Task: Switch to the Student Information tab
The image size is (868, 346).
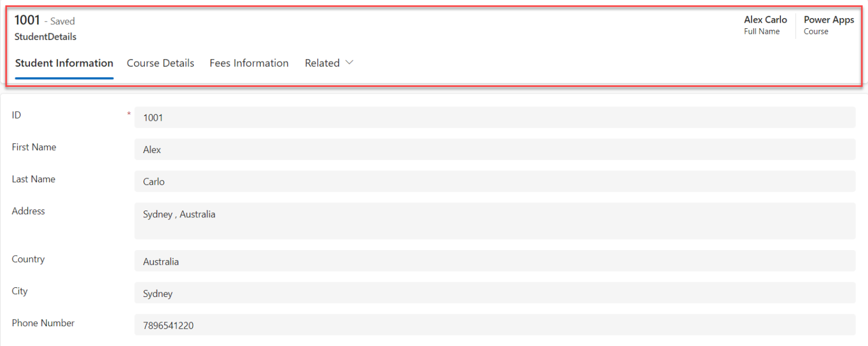Action: point(64,63)
